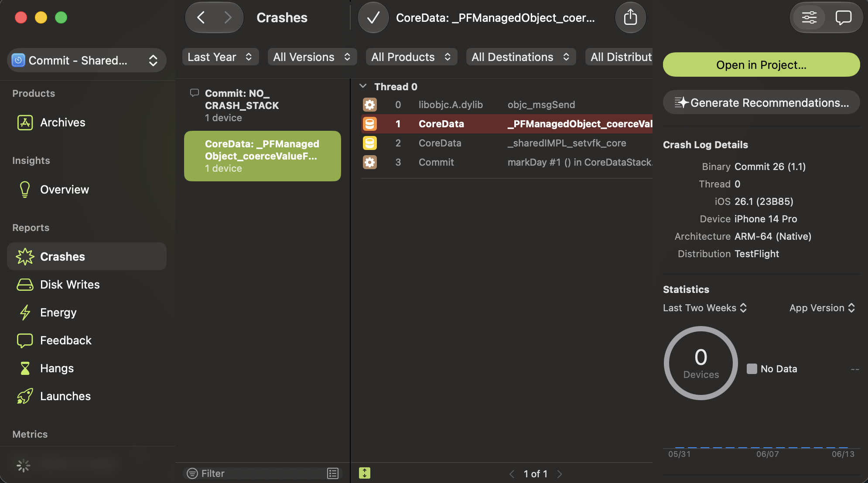This screenshot has height=483, width=868.
Task: Open the All Destinations filter
Action: pyautogui.click(x=521, y=57)
